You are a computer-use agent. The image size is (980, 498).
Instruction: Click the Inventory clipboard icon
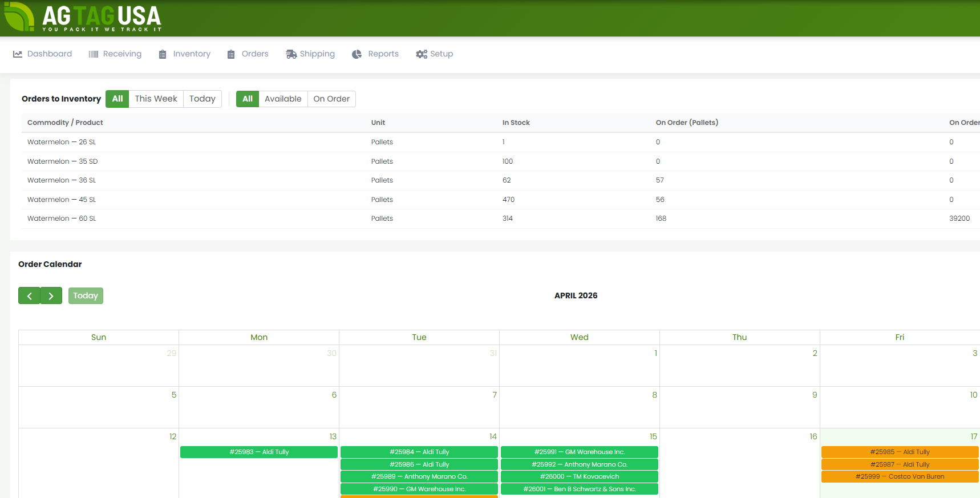click(x=163, y=54)
